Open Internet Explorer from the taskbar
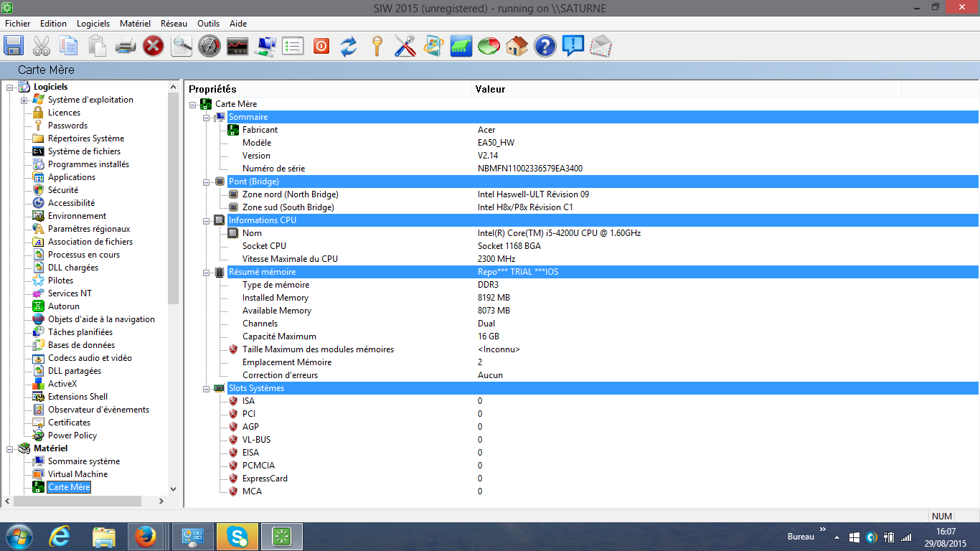 59,537
